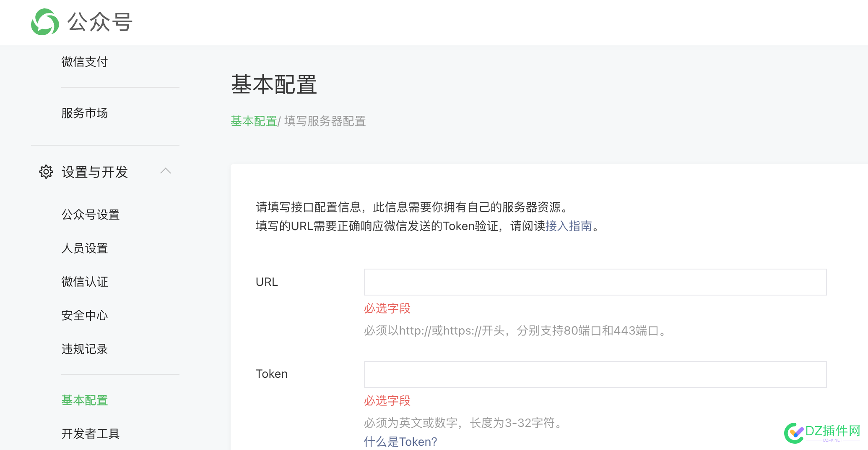Open 公众号设置 in the sidebar
The image size is (868, 450).
(x=91, y=215)
